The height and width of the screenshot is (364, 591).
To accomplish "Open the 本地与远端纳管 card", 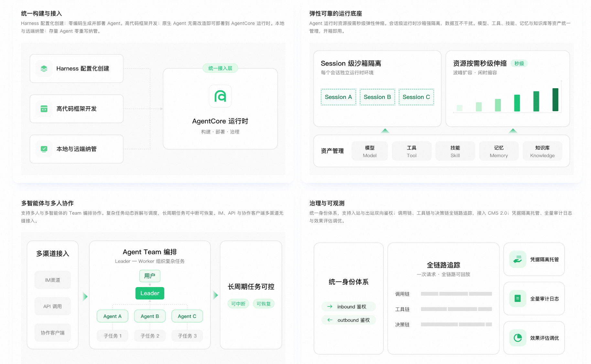I will click(x=76, y=149).
